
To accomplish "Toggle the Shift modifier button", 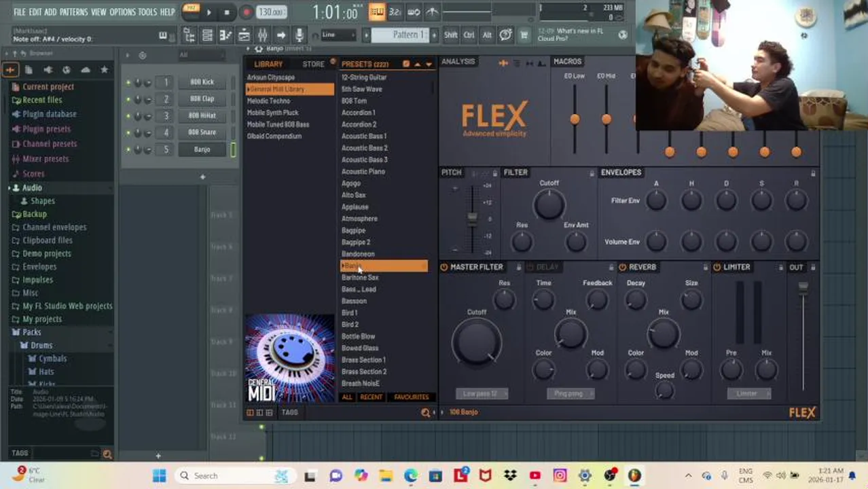I will click(450, 35).
